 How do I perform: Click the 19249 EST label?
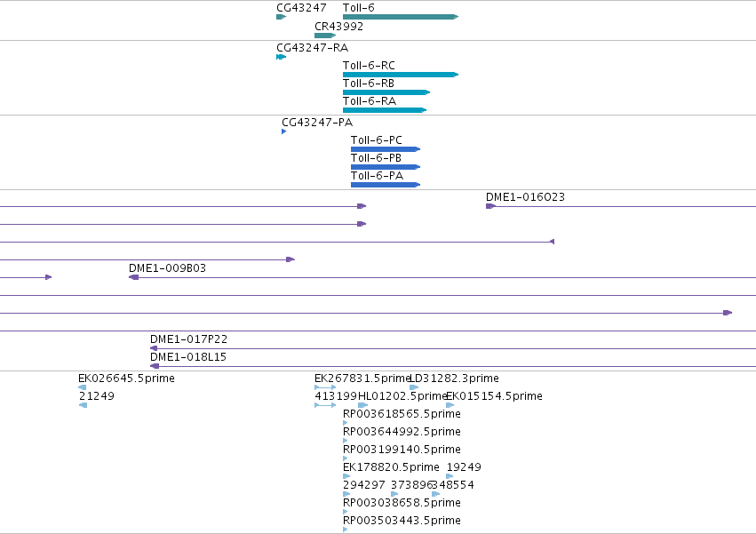(464, 468)
